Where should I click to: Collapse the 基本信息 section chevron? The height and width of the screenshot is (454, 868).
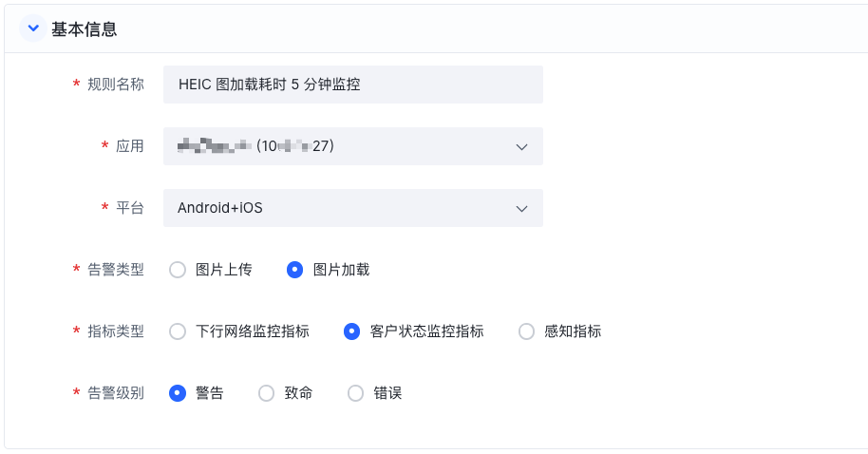click(33, 28)
